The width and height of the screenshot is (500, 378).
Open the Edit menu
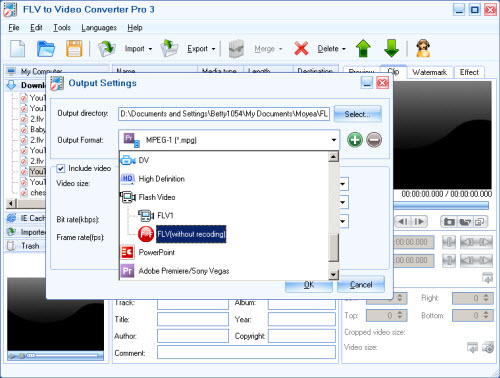point(36,28)
